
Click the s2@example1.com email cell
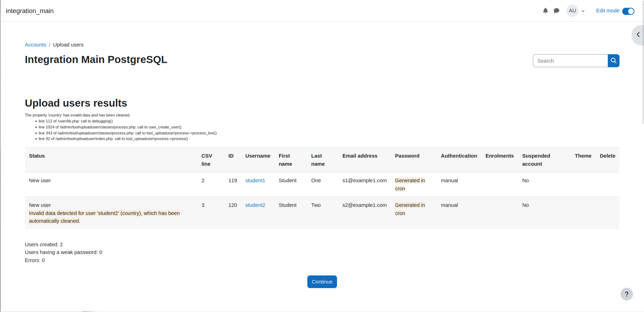[x=365, y=205]
